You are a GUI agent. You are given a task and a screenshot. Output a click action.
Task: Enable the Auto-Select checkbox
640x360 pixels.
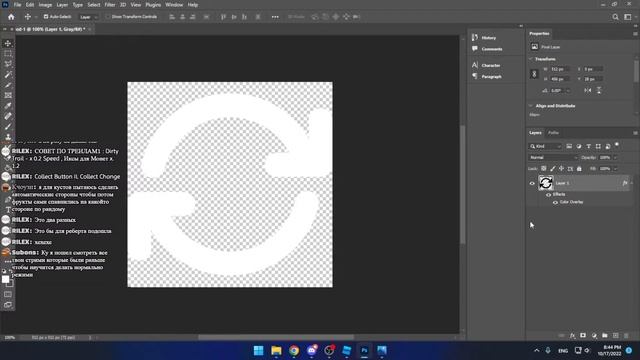tap(46, 17)
